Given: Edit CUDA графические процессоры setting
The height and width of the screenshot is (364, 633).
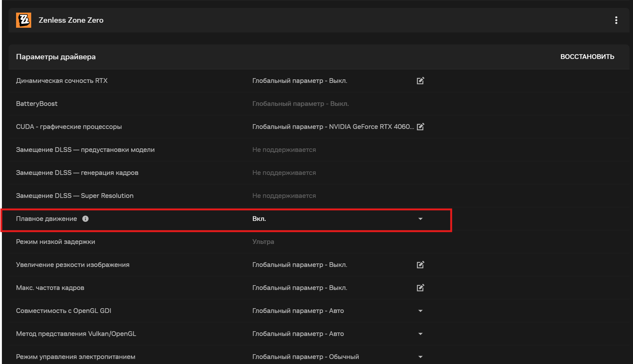Looking at the screenshot, I should [x=420, y=127].
